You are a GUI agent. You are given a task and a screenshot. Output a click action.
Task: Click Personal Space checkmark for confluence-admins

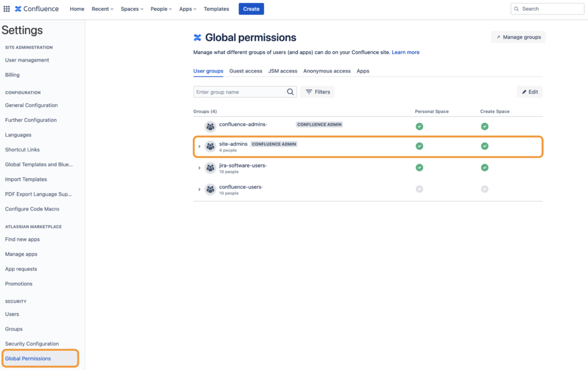pos(419,127)
